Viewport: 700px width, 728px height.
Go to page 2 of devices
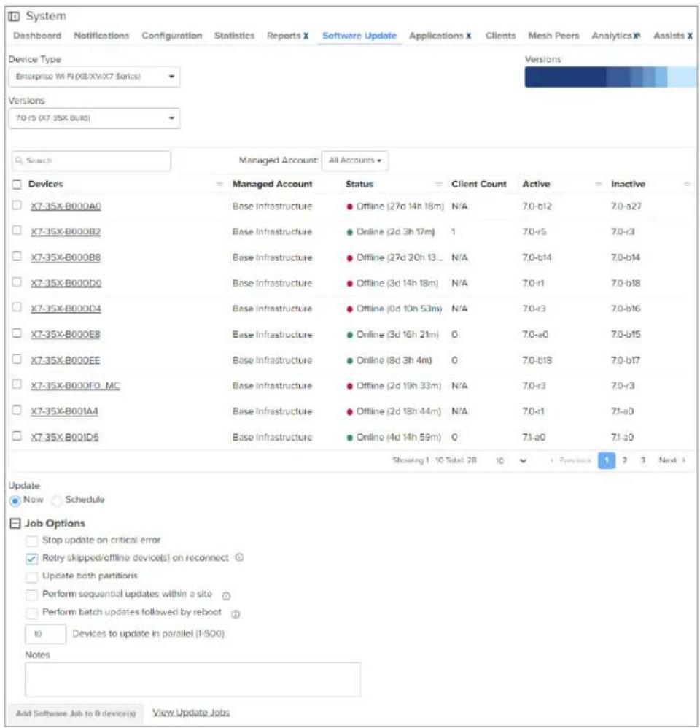[625, 460]
